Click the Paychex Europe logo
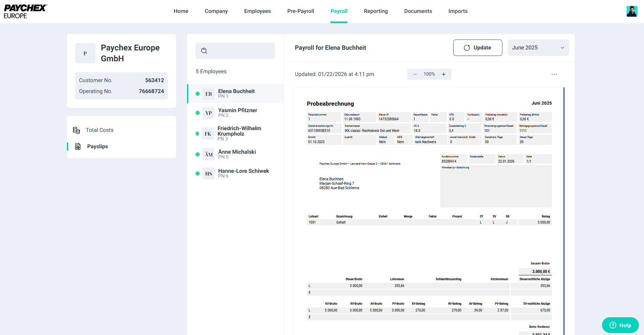This screenshot has width=644, height=335. (x=25, y=11)
